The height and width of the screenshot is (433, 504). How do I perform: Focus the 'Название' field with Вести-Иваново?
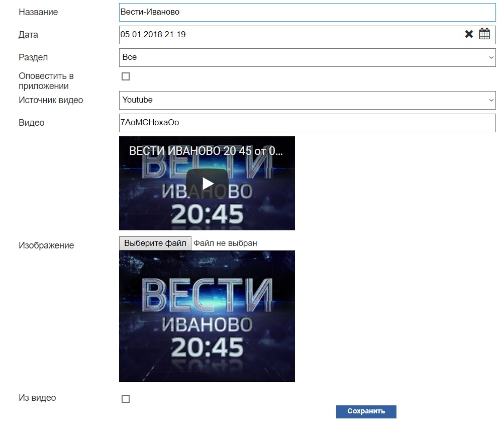tap(308, 12)
